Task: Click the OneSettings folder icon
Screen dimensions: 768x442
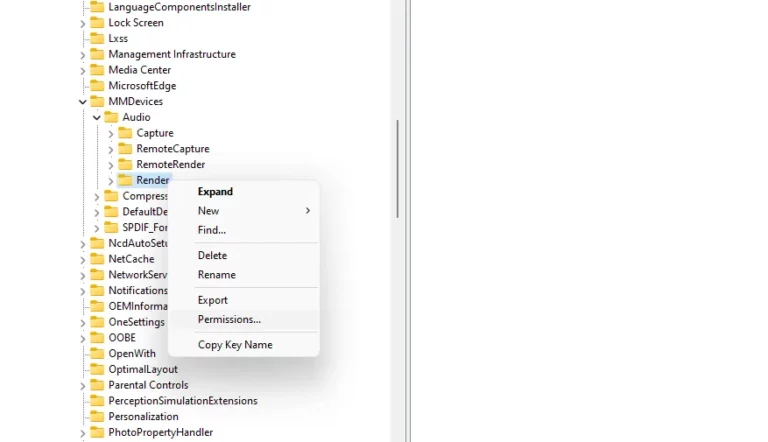Action: [x=97, y=322]
